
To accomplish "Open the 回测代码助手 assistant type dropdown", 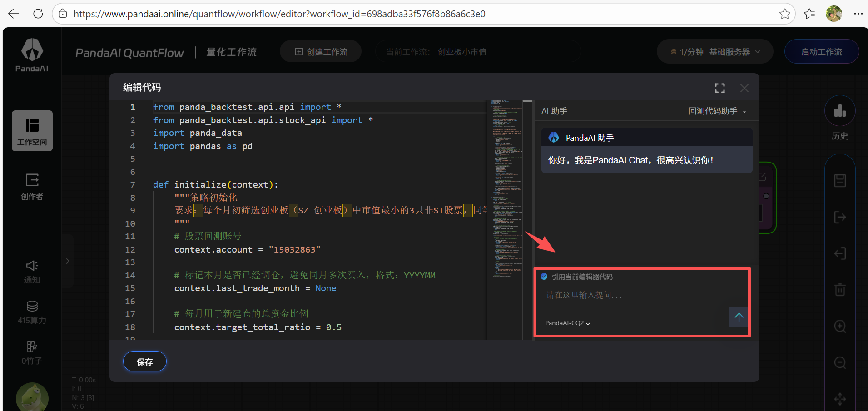I will click(x=718, y=111).
